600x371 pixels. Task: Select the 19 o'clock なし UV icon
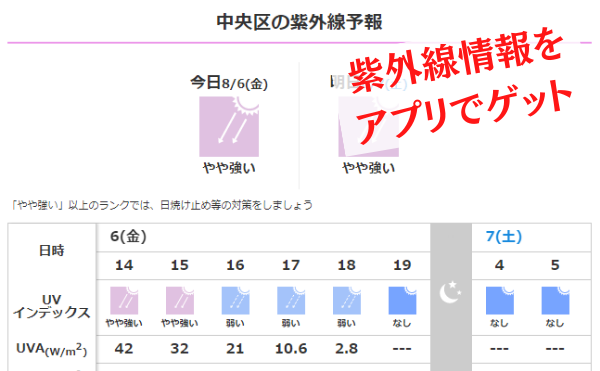402,301
